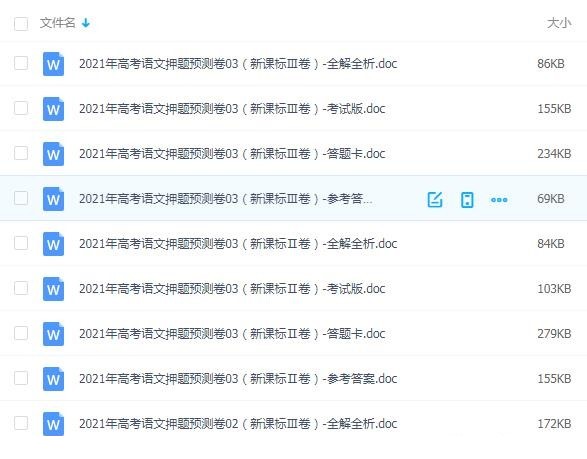
Task: Check the box for 03 新课标Ⅱ卷 考试版.doc
Action: [21, 288]
